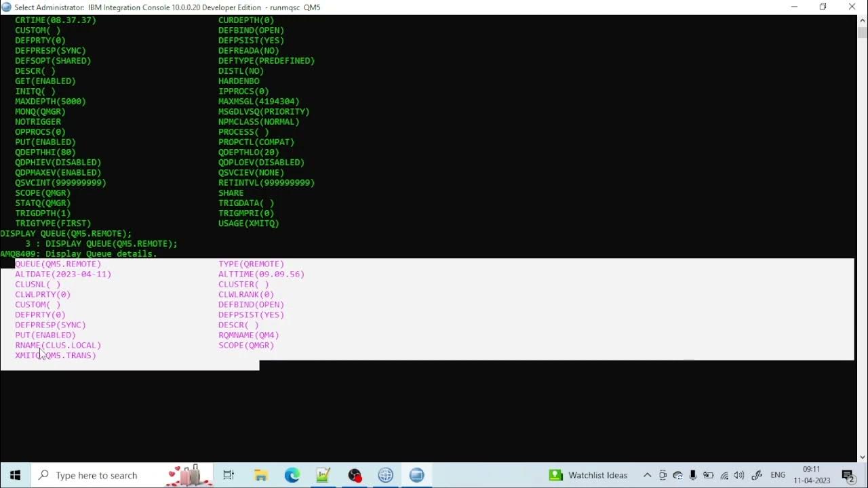
Task: Click the XMITQ(QM5.TRANS) text
Action: 56,355
